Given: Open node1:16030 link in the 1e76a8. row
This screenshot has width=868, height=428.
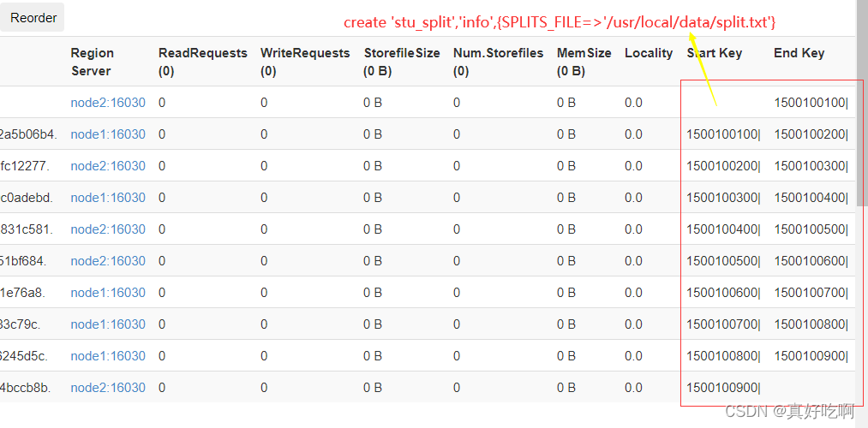Looking at the screenshot, I should (108, 293).
